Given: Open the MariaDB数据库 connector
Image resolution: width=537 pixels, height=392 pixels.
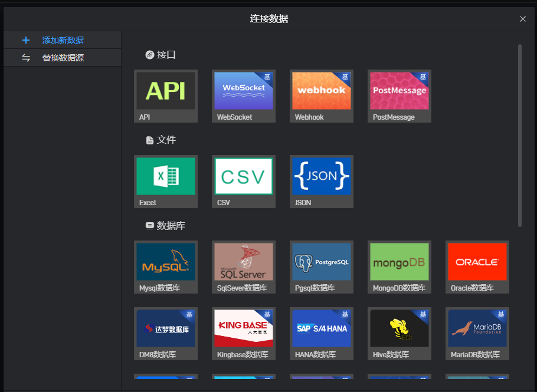Looking at the screenshot, I should click(477, 334).
